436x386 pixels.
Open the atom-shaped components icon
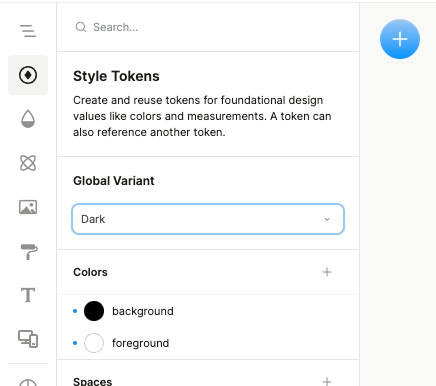[28, 163]
